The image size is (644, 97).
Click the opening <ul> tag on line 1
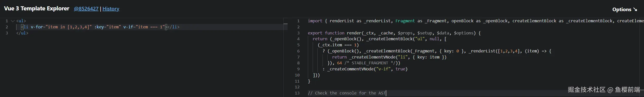[x=21, y=21]
